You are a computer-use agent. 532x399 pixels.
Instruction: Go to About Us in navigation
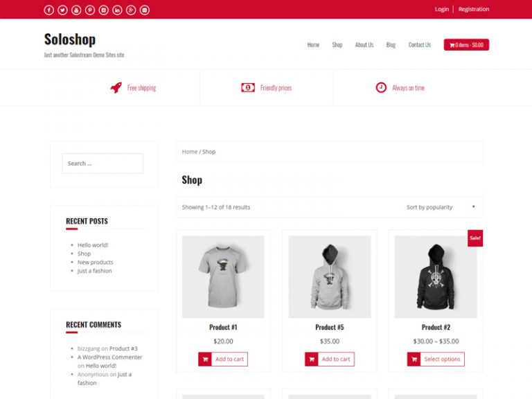[364, 45]
